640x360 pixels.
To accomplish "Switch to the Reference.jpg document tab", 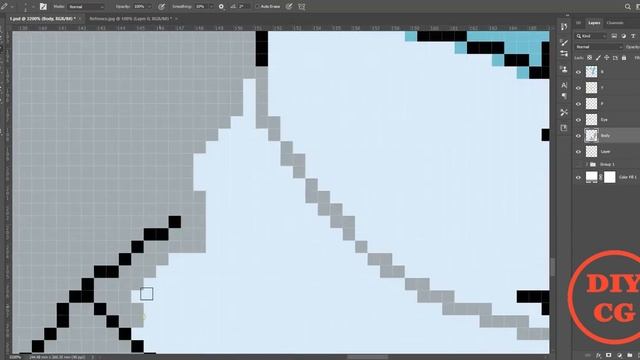I will (130, 19).
